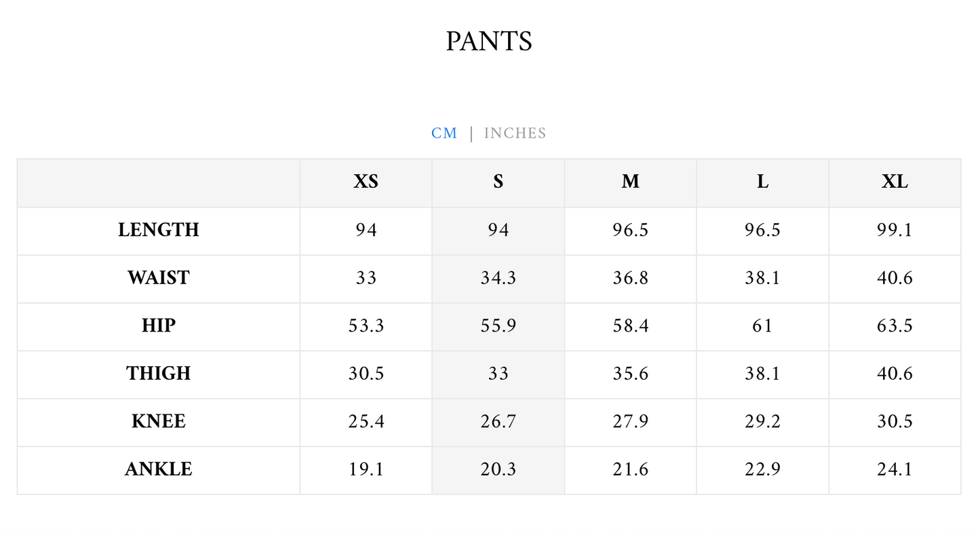The width and height of the screenshot is (980, 533).
Task: Click the KNEE row label
Action: point(159,422)
